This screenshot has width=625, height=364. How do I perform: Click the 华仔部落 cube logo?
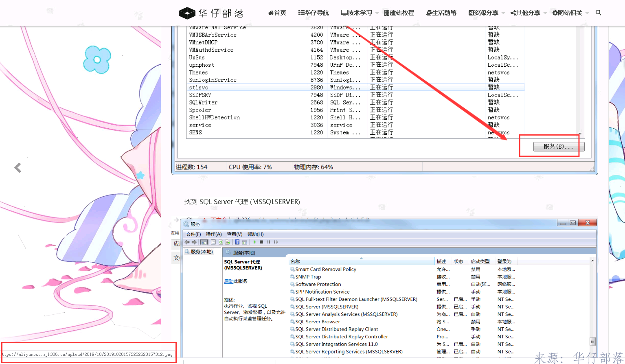tap(187, 13)
